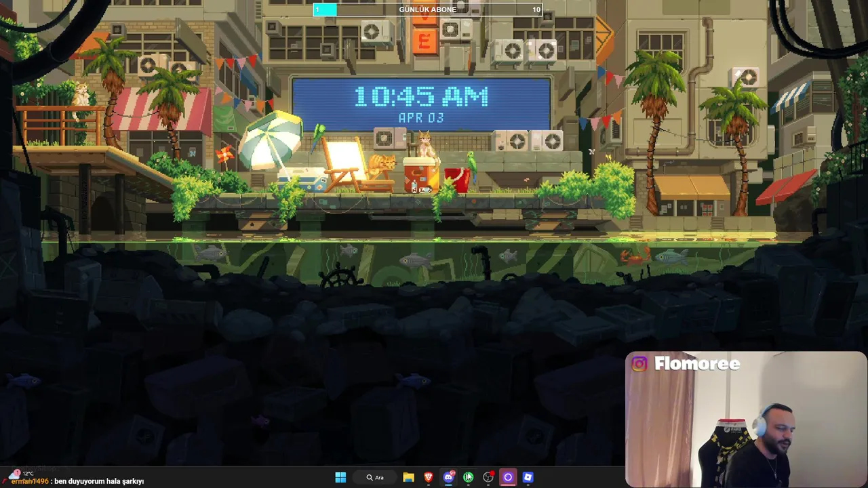The image size is (868, 488).
Task: Open Discord with the 9+ notification badge
Action: (448, 477)
